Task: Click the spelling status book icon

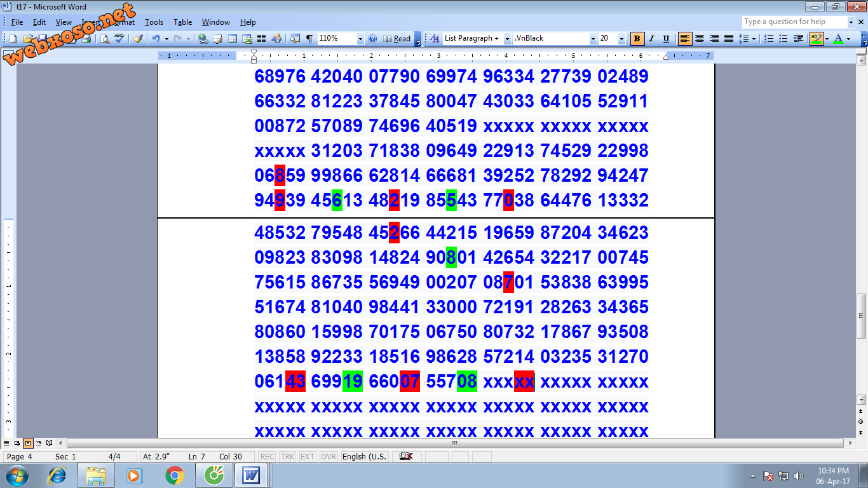Action: click(x=407, y=456)
